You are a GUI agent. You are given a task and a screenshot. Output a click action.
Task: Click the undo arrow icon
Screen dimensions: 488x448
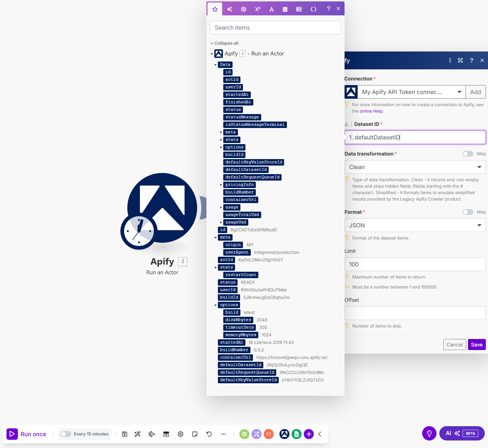209,434
